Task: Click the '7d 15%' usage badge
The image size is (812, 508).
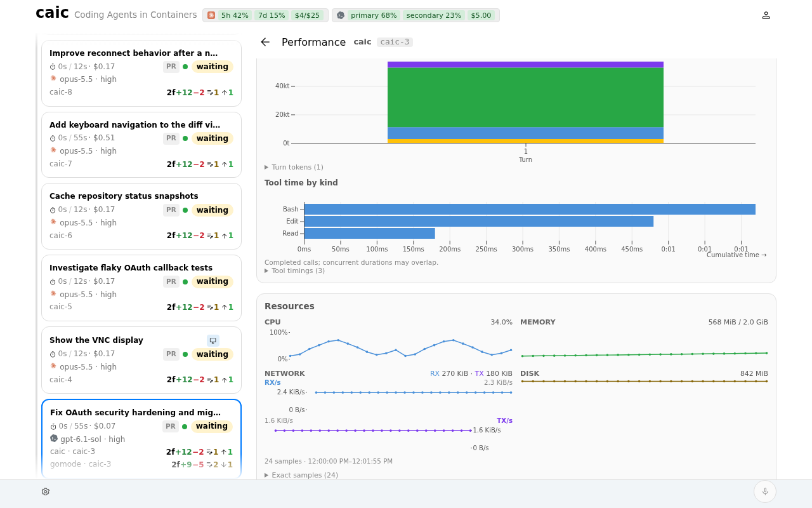Action: coord(272,15)
